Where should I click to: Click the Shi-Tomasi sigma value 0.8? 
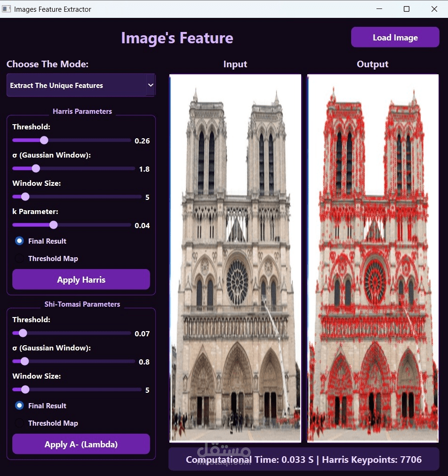pos(144,362)
